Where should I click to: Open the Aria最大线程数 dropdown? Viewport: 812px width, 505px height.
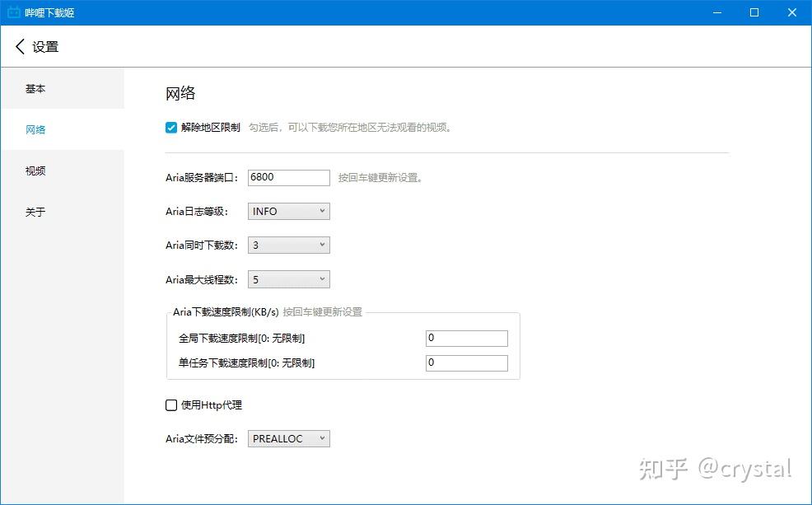[288, 280]
